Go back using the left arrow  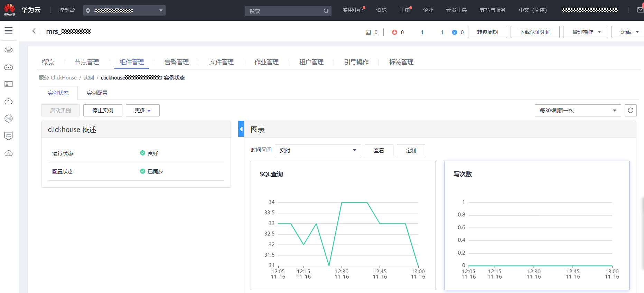pos(34,31)
